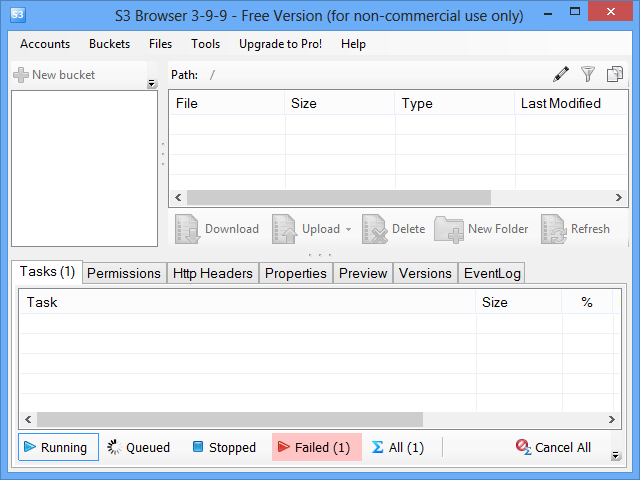Switch to the Versions tab
Screen dimensions: 640x480
[x=425, y=273]
